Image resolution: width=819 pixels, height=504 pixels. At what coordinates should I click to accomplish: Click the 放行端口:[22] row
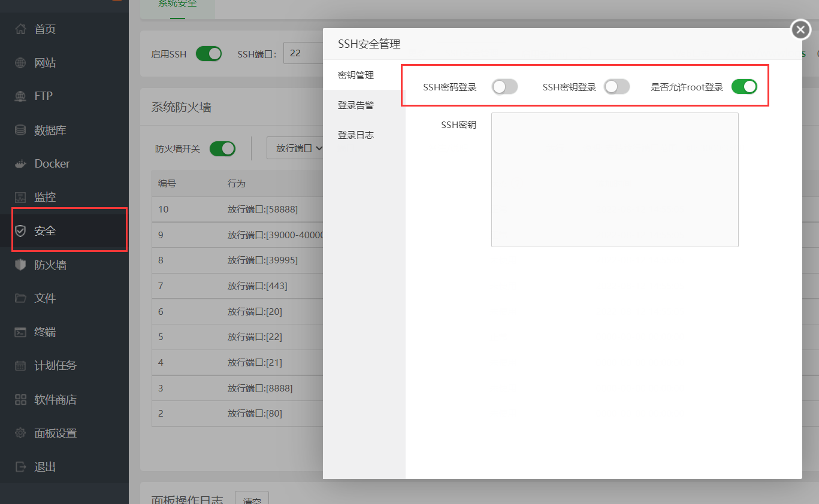click(237, 336)
